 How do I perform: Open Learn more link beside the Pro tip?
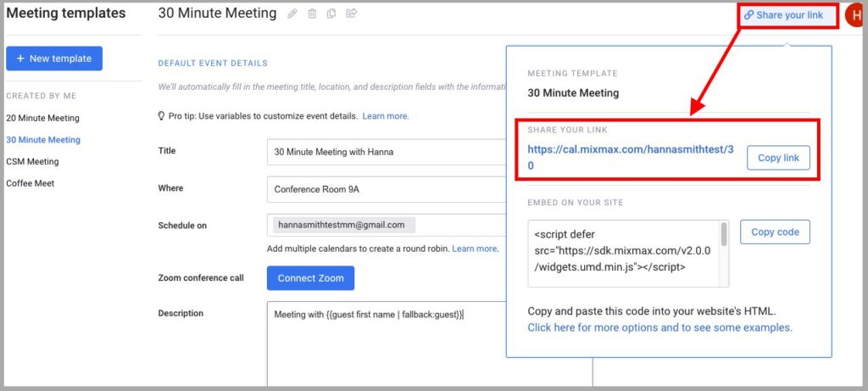point(386,116)
